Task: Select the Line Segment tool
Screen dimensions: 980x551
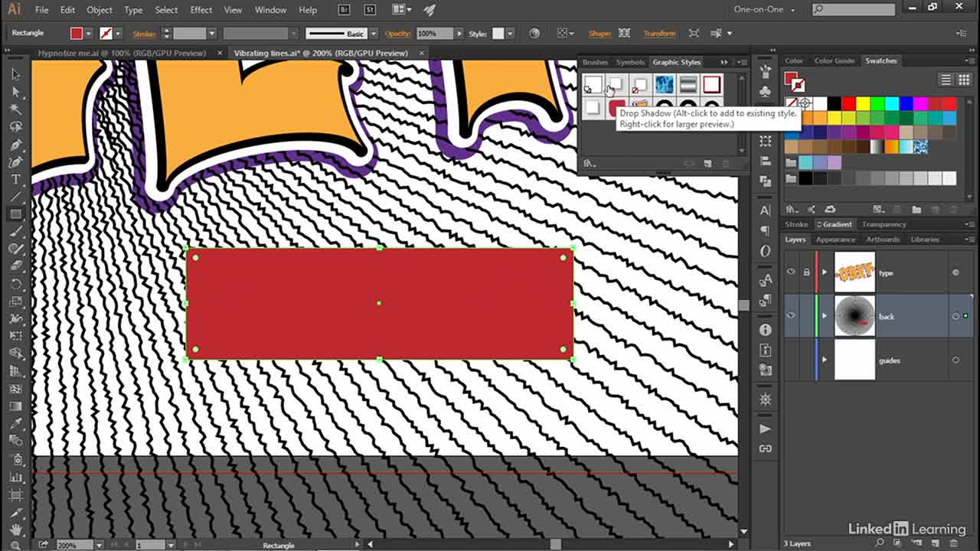Action: (15, 197)
